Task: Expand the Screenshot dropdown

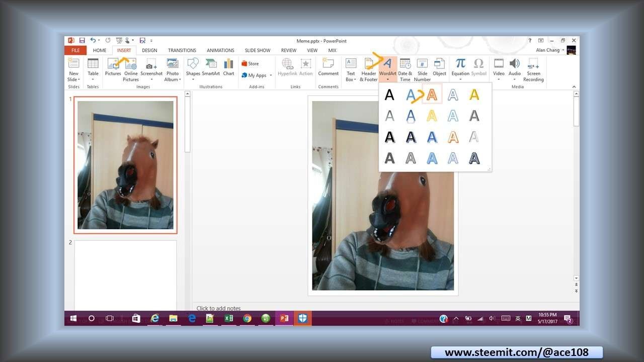Action: pyautogui.click(x=151, y=79)
